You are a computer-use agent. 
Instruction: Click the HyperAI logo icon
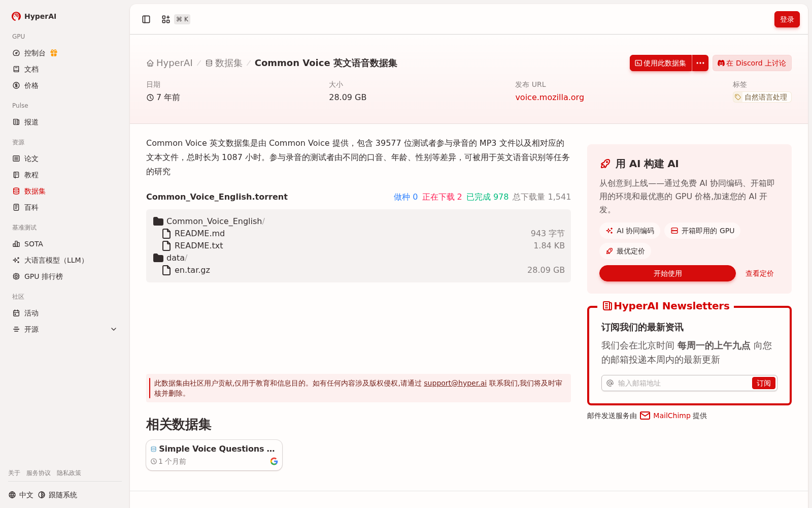click(x=16, y=16)
